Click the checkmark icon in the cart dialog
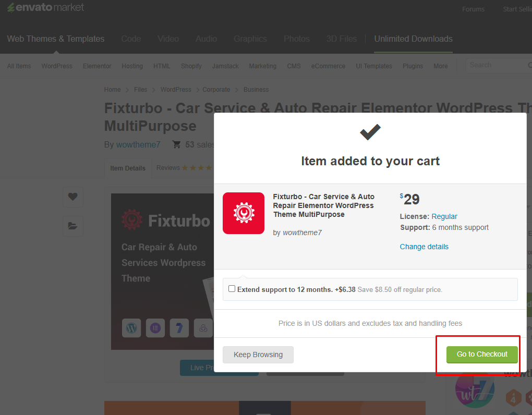The width and height of the screenshot is (532, 415). click(370, 132)
